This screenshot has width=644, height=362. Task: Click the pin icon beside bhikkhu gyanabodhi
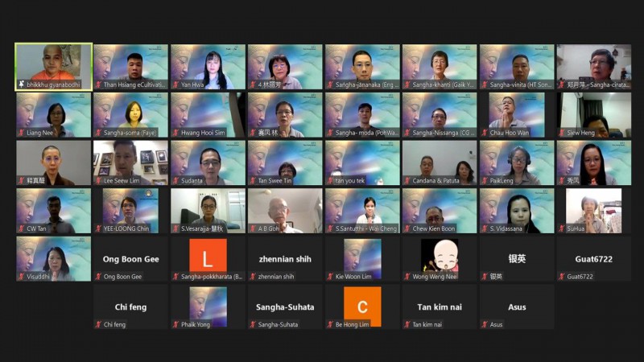point(21,84)
